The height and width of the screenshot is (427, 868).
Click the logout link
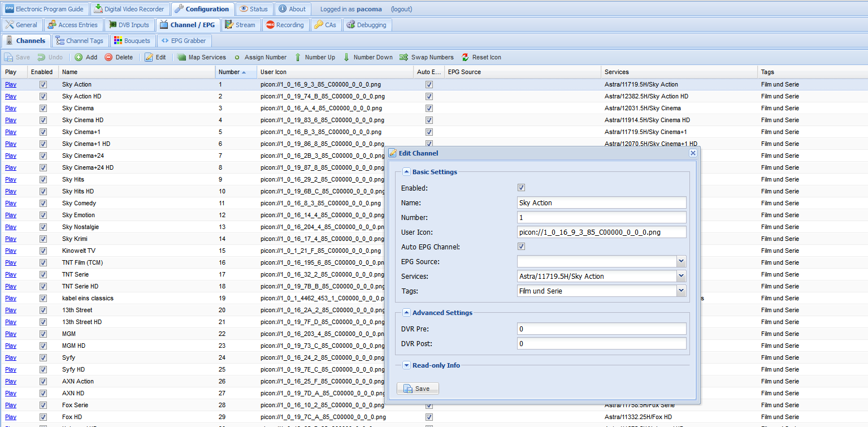click(401, 9)
